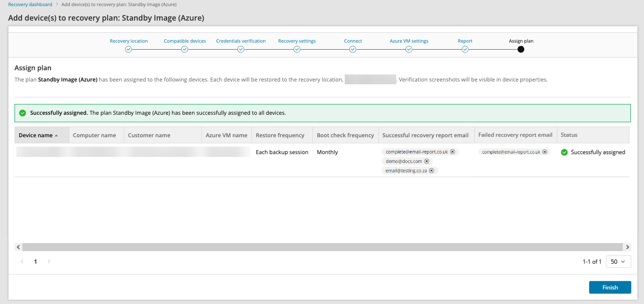Click the horizontal scrollbar left arrow
This screenshot has height=304, width=644.
[x=18, y=247]
